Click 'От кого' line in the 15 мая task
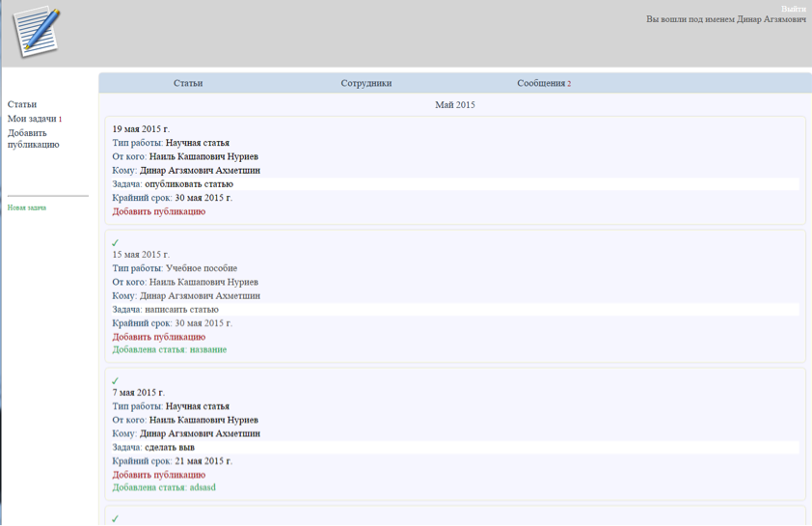812x526 pixels. click(185, 282)
